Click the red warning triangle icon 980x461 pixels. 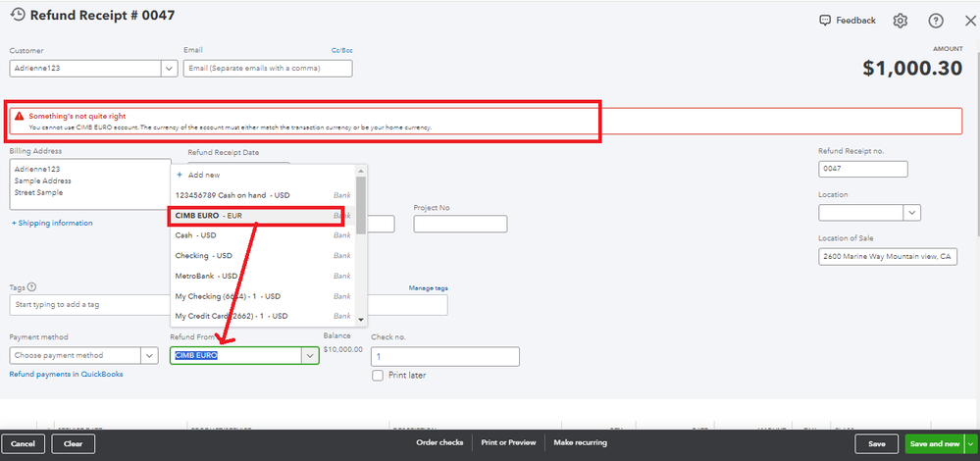pyautogui.click(x=20, y=116)
